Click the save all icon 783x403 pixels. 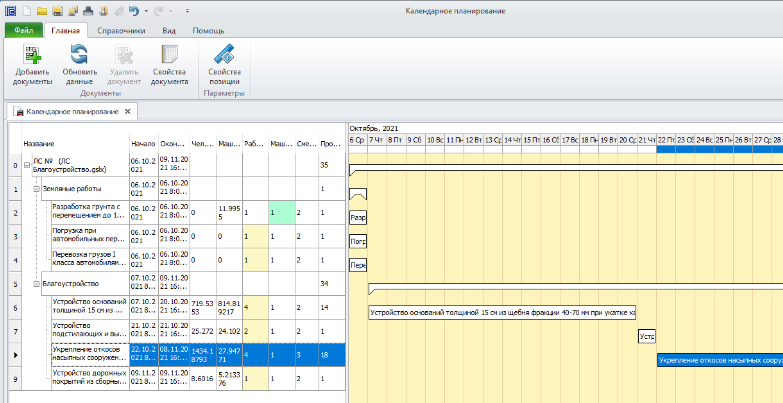(x=73, y=10)
